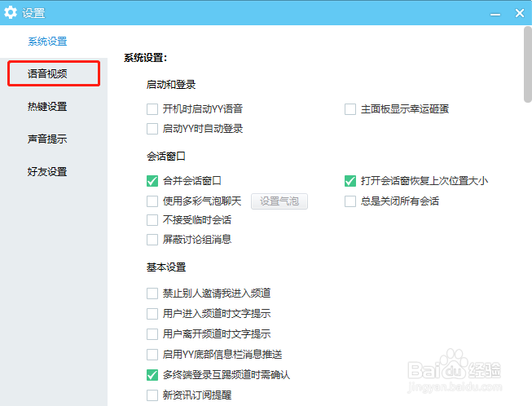Uncheck 多终端登录互踢频道时需确认

tap(152, 375)
